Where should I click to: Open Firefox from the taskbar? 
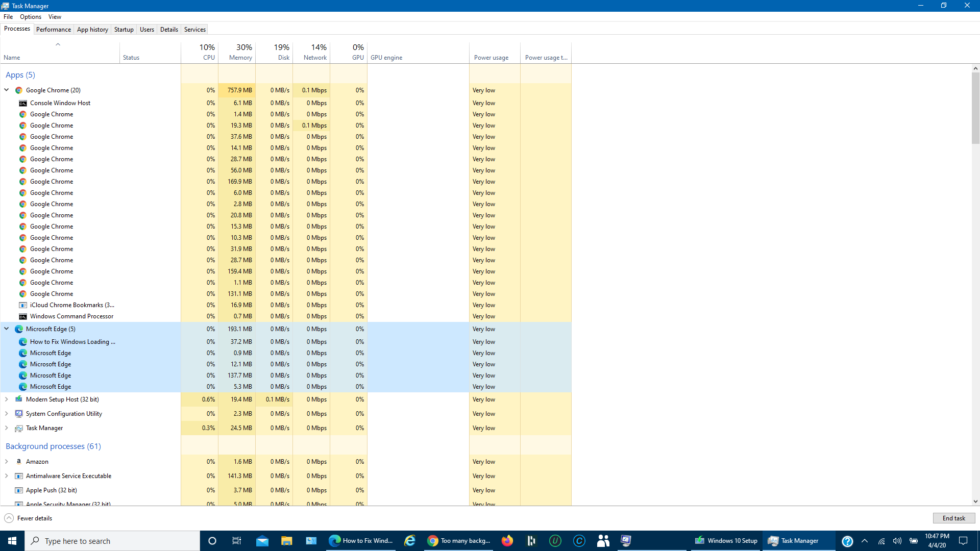click(x=507, y=541)
